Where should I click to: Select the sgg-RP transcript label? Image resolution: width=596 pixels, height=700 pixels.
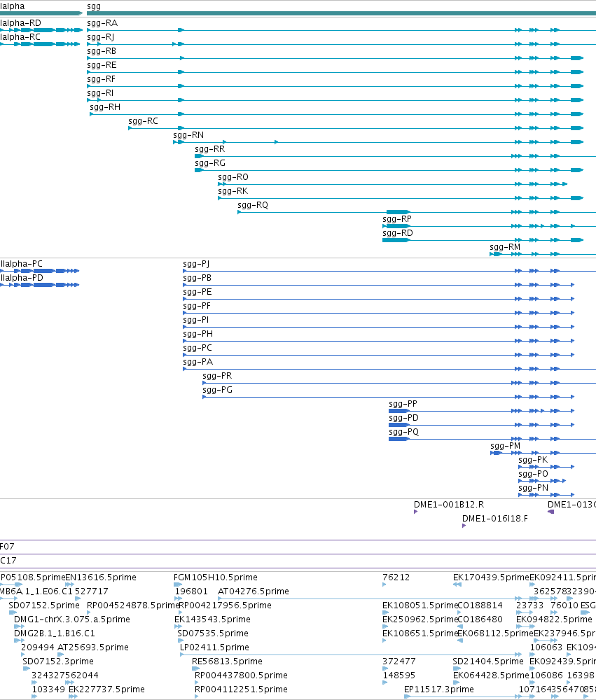point(397,219)
